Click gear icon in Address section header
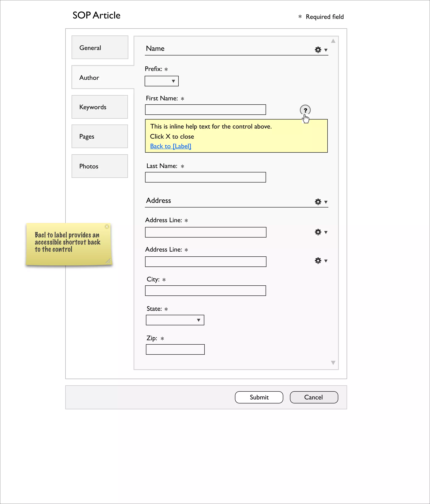Image resolution: width=430 pixels, height=504 pixels. (318, 202)
